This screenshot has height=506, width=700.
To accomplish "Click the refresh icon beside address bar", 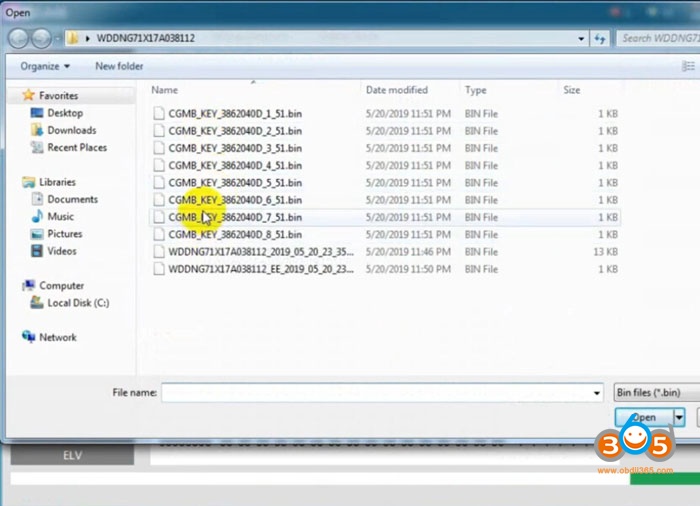I will click(599, 39).
